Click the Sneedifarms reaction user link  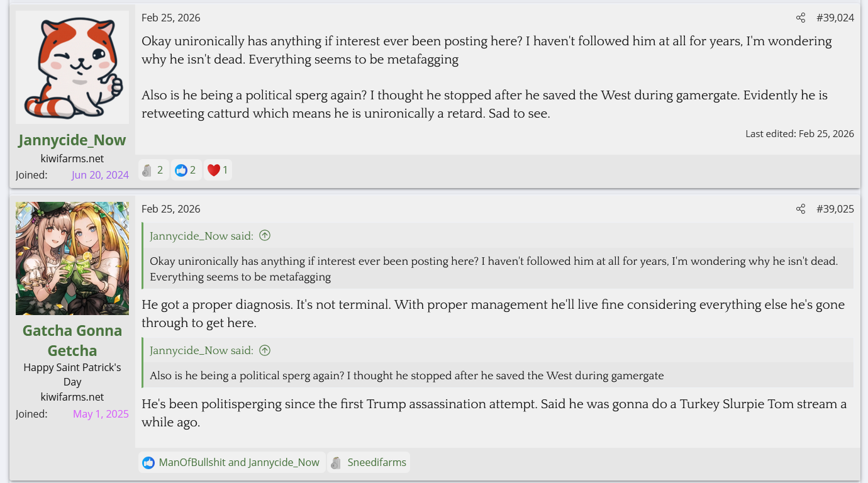pos(377,463)
